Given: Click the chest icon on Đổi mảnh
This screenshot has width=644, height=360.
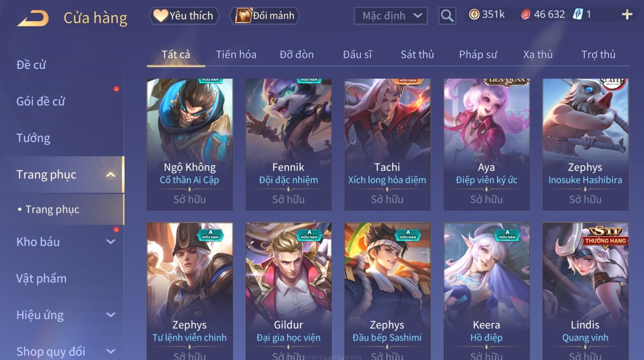Looking at the screenshot, I should tap(243, 15).
